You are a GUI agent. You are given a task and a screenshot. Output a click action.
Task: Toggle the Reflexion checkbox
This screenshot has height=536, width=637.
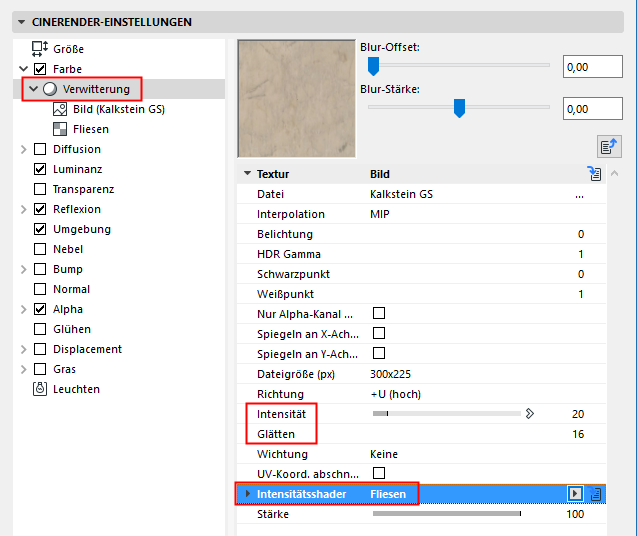[x=40, y=209]
